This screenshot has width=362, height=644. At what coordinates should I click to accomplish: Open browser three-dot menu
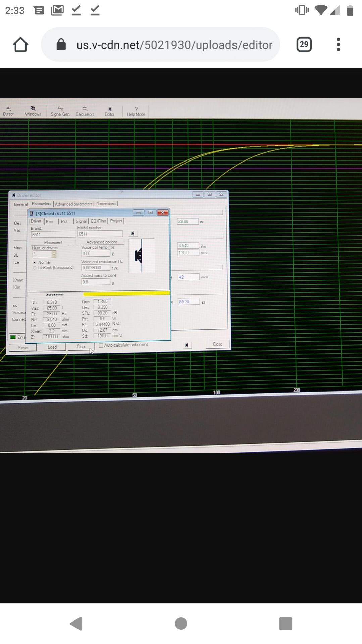(x=338, y=44)
